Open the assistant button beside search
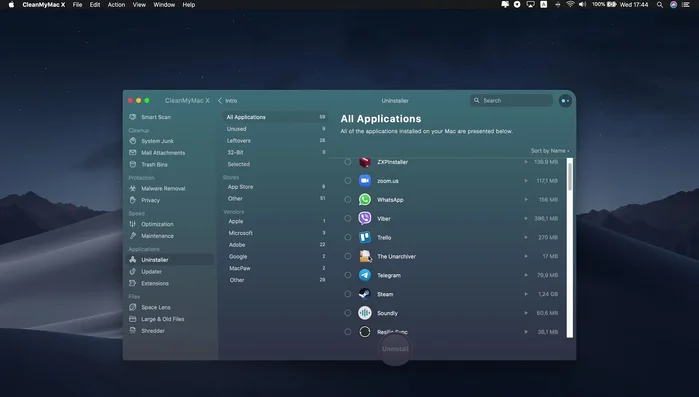The width and height of the screenshot is (699, 397). (x=565, y=101)
